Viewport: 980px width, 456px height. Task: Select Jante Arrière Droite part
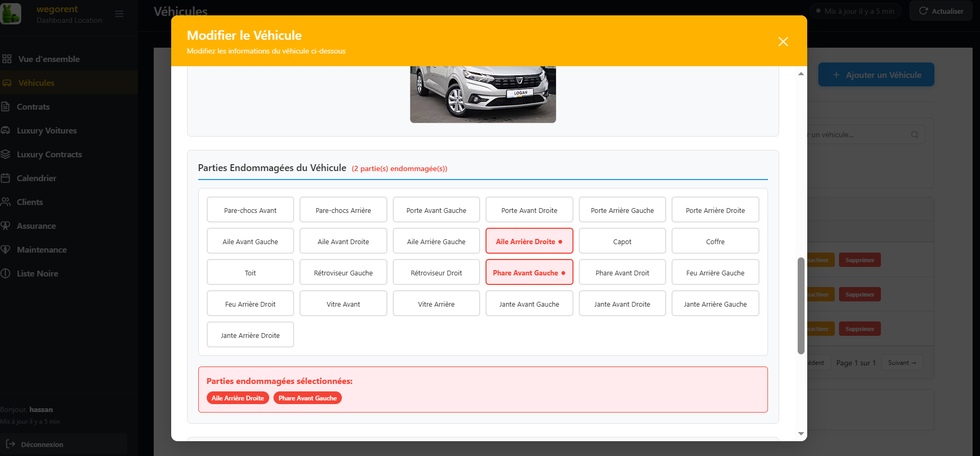[250, 335]
